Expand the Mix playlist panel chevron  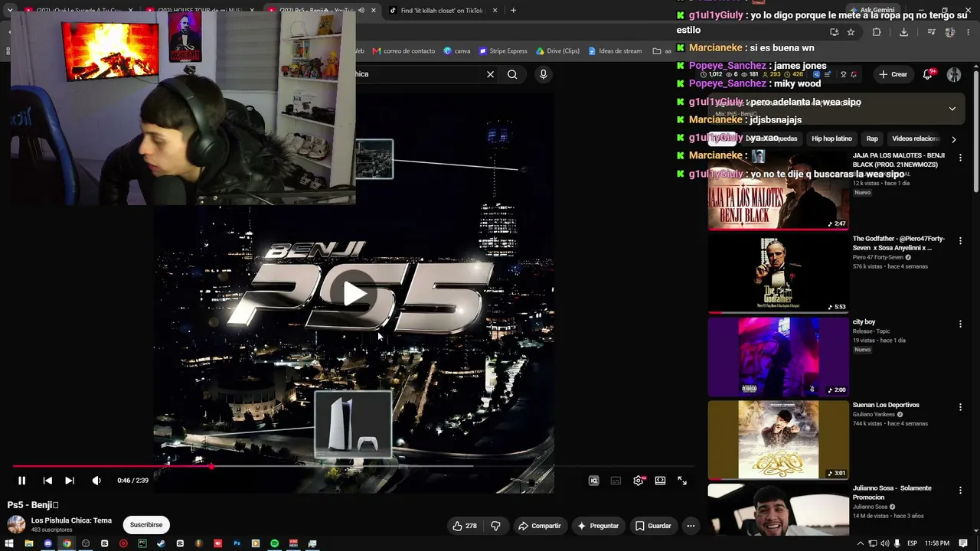(952, 109)
